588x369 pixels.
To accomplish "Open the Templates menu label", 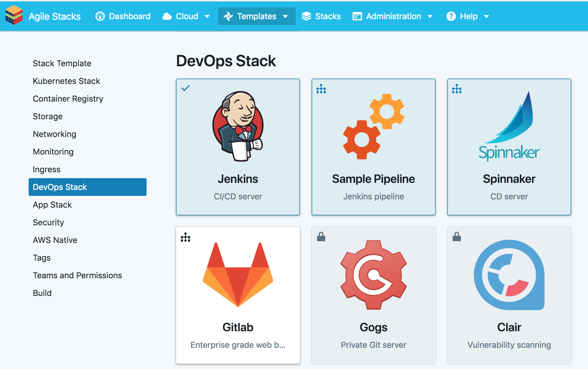I will pyautogui.click(x=257, y=16).
